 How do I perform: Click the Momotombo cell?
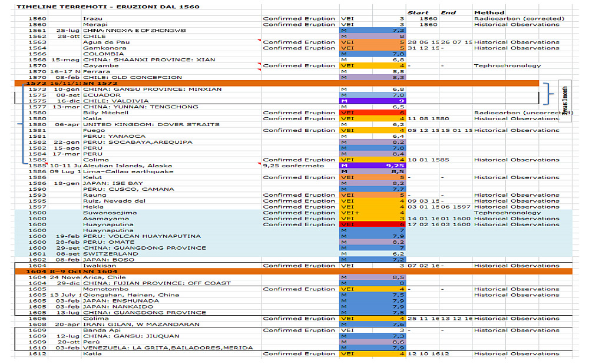(x=104, y=289)
